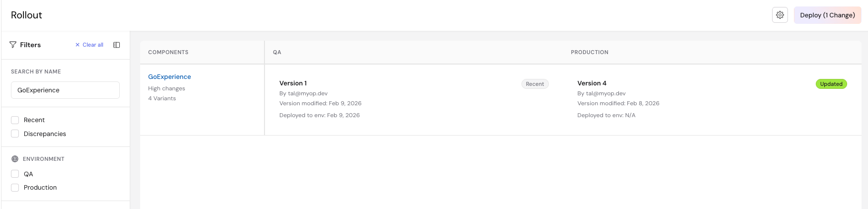Viewport: 868px width, 209px height.
Task: Click the Recent badge on Version 1
Action: pos(535,84)
